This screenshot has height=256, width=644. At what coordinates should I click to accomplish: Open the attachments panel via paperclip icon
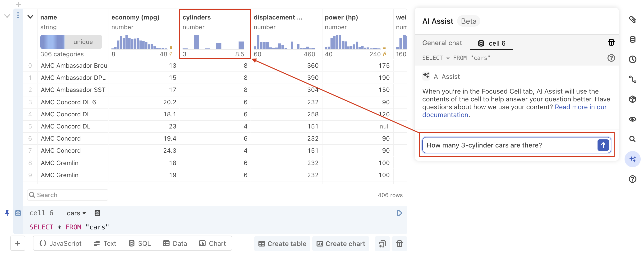(633, 20)
